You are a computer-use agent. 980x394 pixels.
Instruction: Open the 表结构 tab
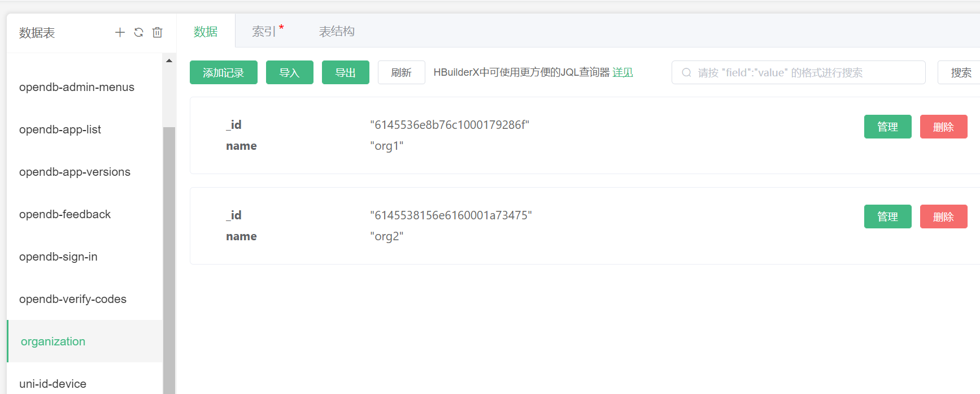click(x=337, y=32)
